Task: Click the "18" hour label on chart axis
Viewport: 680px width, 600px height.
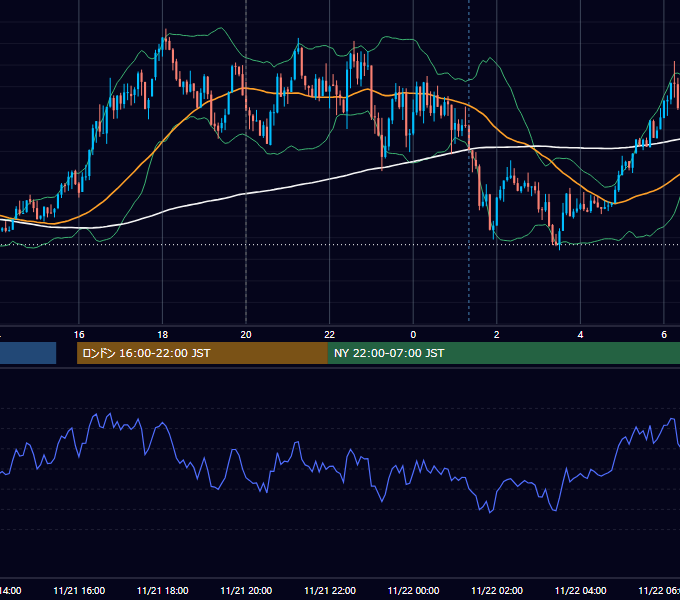Action: tap(163, 335)
